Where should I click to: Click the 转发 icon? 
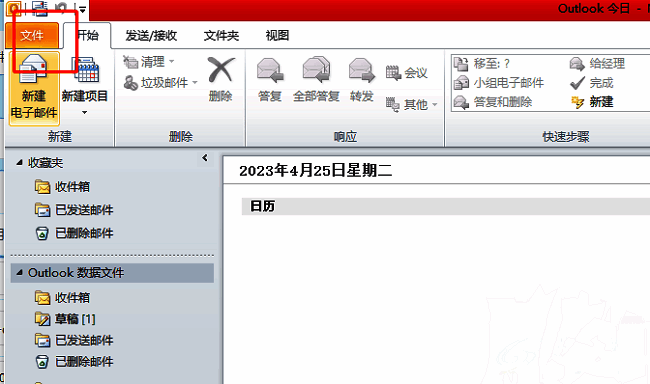(361, 70)
